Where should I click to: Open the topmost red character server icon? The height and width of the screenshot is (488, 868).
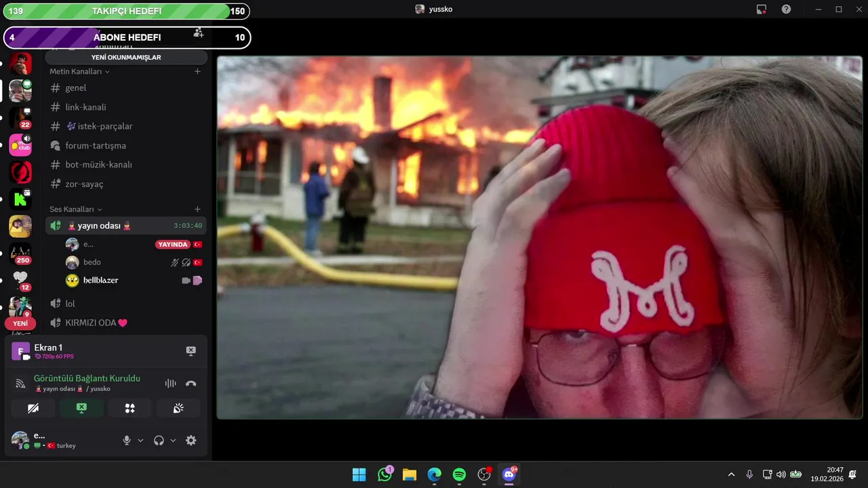pyautogui.click(x=20, y=64)
